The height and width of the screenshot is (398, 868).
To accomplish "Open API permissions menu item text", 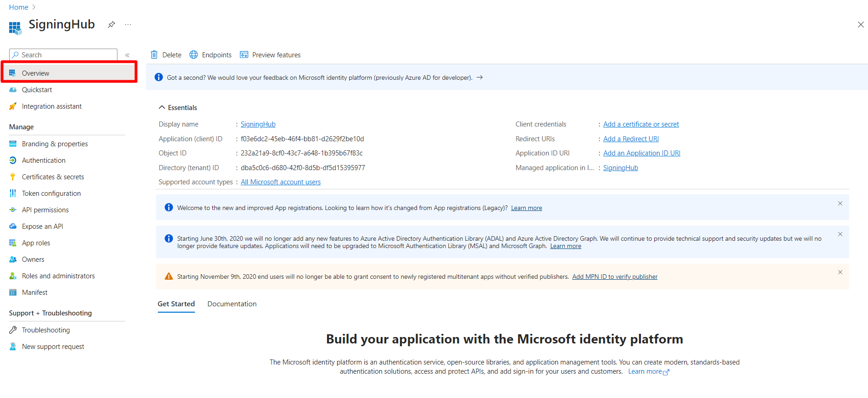I will (x=45, y=210).
